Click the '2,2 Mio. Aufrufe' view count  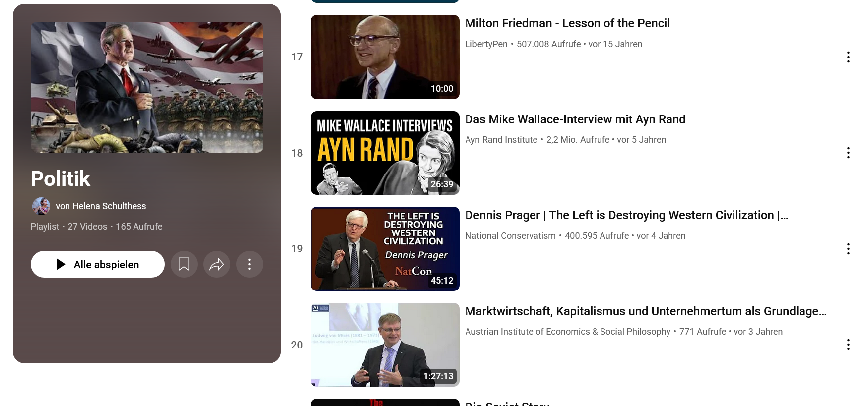578,140
